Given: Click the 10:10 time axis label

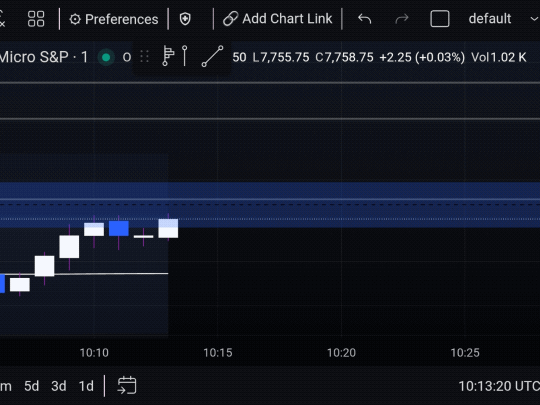Looking at the screenshot, I should [x=94, y=353].
